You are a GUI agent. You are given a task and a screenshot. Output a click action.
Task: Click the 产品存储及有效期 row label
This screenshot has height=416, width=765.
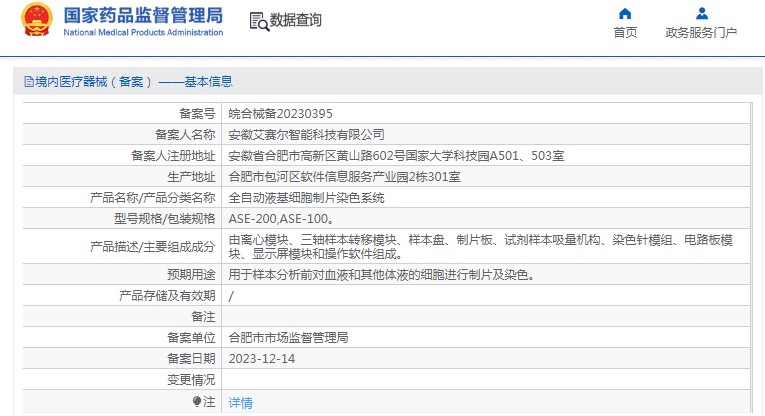(x=167, y=296)
